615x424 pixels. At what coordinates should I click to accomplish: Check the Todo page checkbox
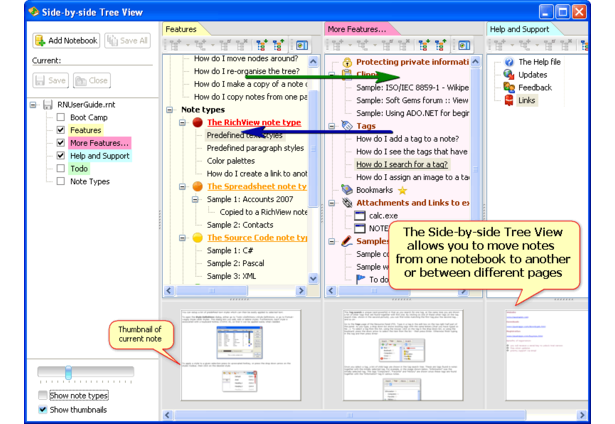click(61, 168)
